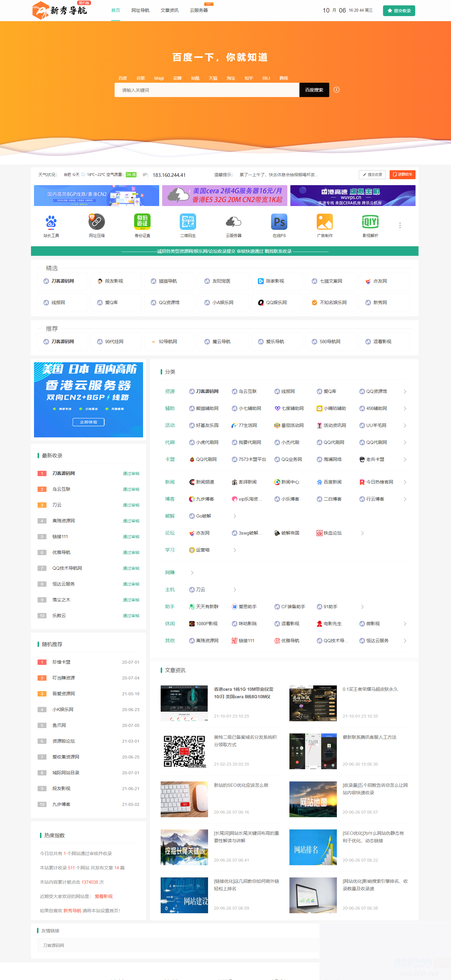This screenshot has height=980, width=451.
Task: Click the info icon beside search button
Action: (336, 90)
